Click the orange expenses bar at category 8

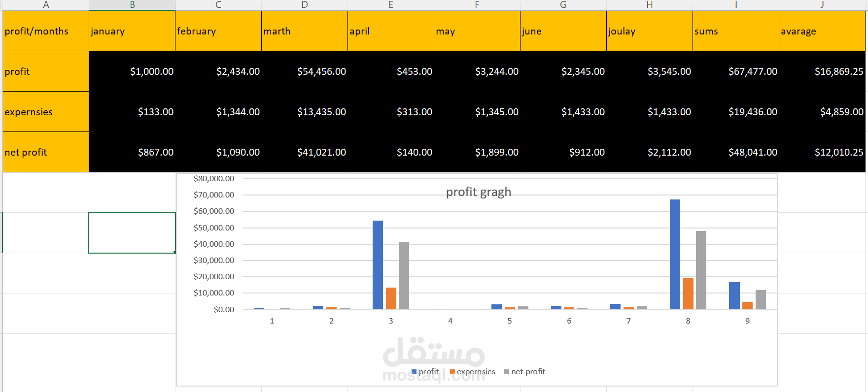point(688,294)
